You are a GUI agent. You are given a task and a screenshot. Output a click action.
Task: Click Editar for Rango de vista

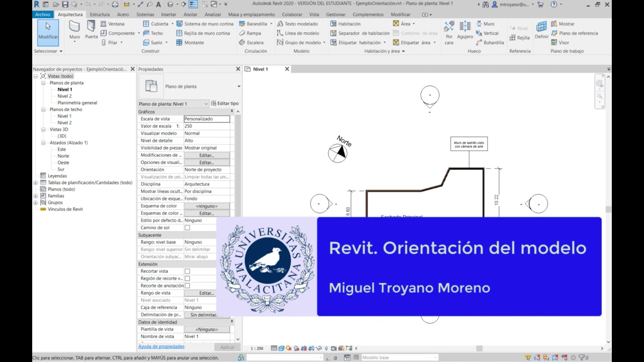(x=207, y=293)
